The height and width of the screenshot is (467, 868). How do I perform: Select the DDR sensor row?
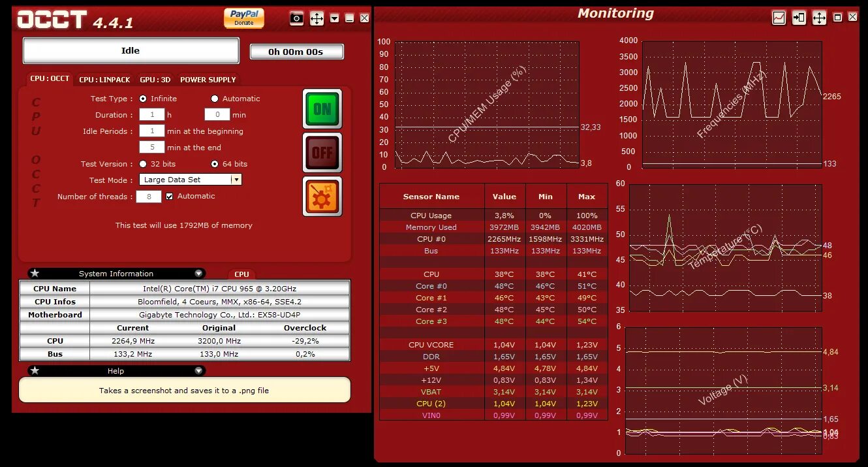click(493, 357)
